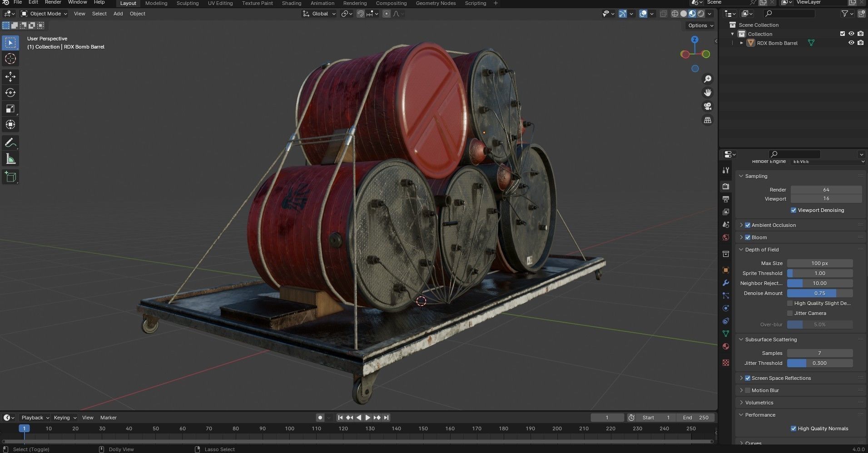The width and height of the screenshot is (868, 453).
Task: Jump to the end frame button
Action: point(386,418)
